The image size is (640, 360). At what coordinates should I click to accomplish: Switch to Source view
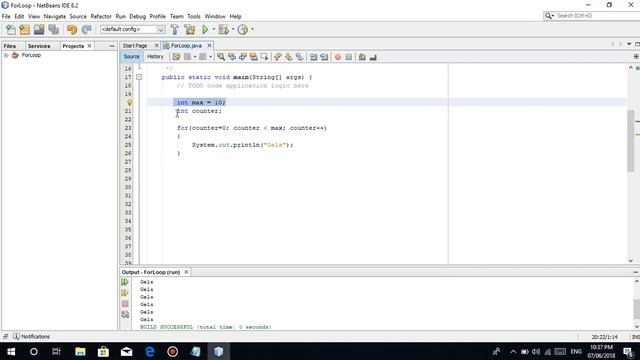(x=131, y=57)
